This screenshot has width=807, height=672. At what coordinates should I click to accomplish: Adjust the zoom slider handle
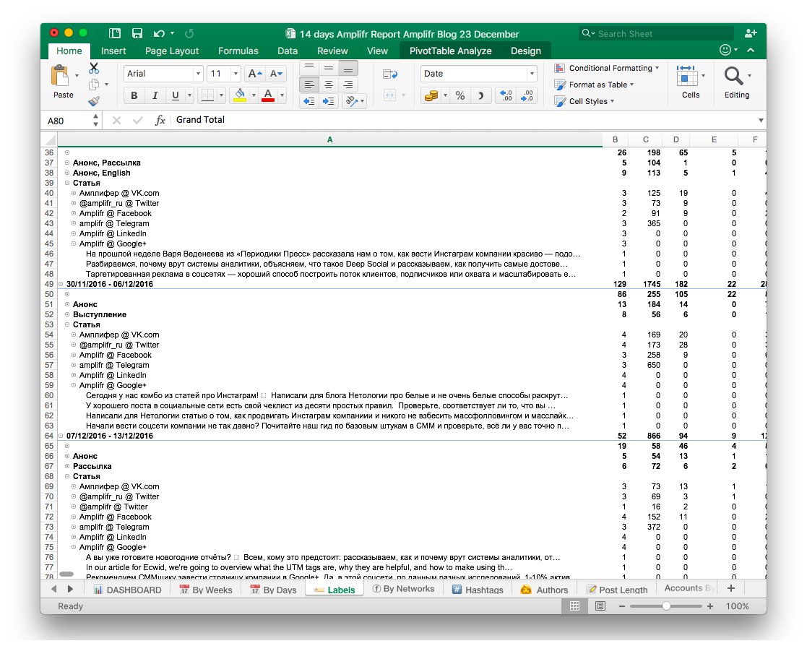(x=666, y=606)
